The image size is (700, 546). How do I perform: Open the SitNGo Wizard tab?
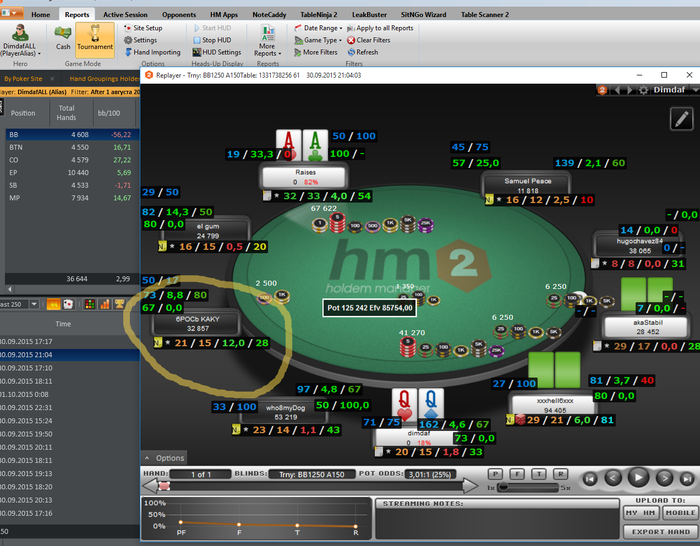pyautogui.click(x=424, y=15)
